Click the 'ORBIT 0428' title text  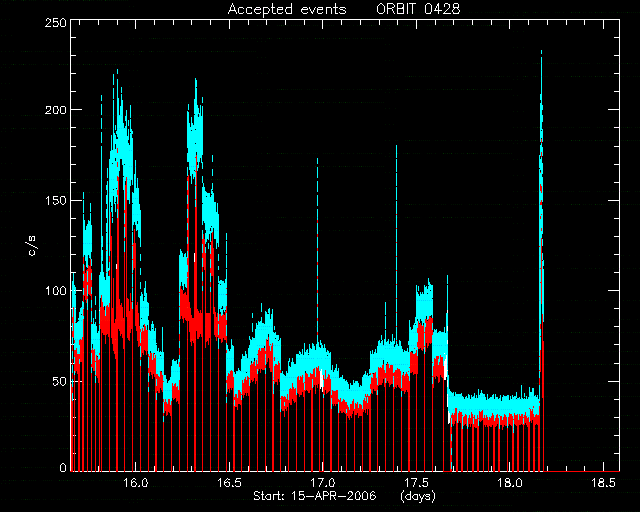point(418,9)
